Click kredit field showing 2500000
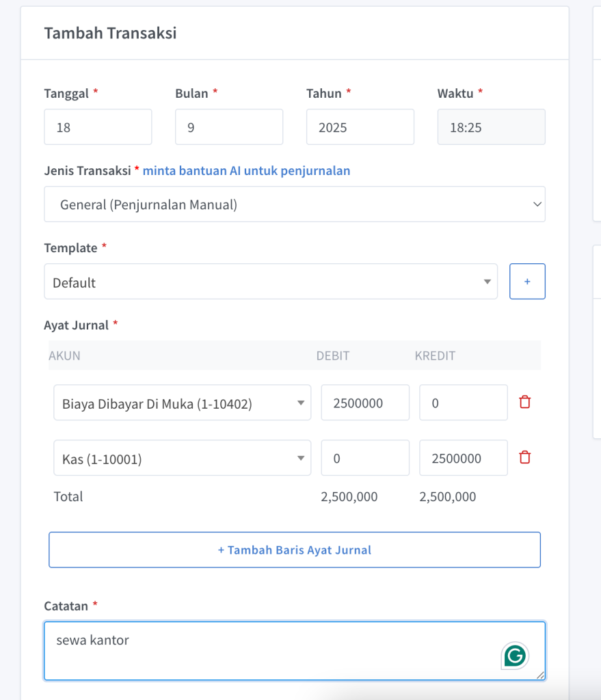Image resolution: width=601 pixels, height=700 pixels. click(463, 458)
